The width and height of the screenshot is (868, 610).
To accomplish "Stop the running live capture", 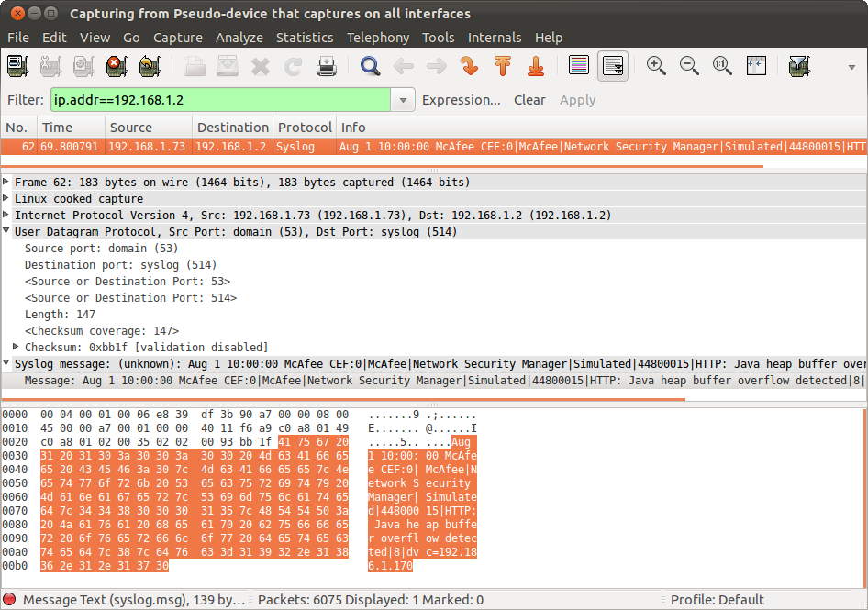I will [117, 66].
